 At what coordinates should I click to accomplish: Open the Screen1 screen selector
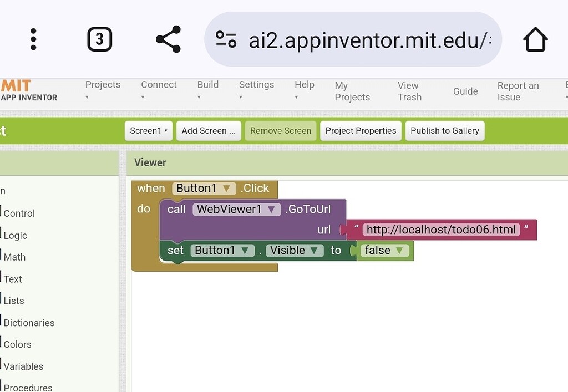click(x=148, y=131)
